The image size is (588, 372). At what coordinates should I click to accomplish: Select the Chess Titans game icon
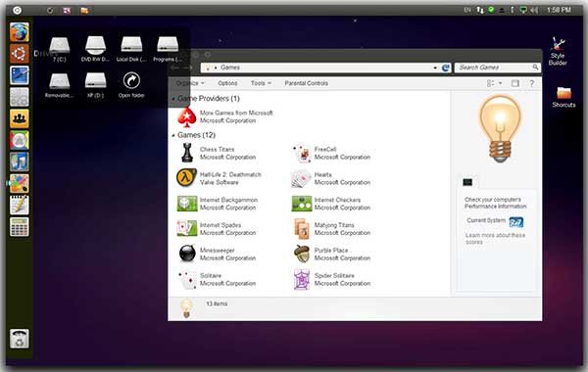pyautogui.click(x=187, y=153)
